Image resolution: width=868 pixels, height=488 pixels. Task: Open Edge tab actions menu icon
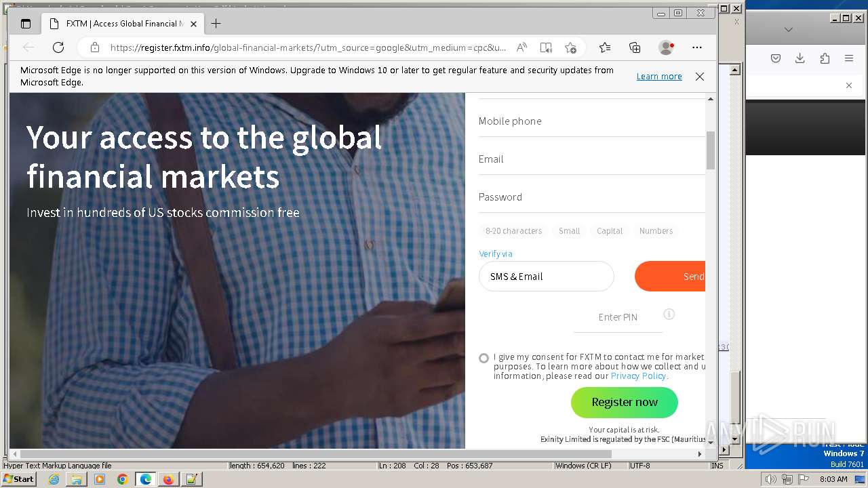coord(26,24)
